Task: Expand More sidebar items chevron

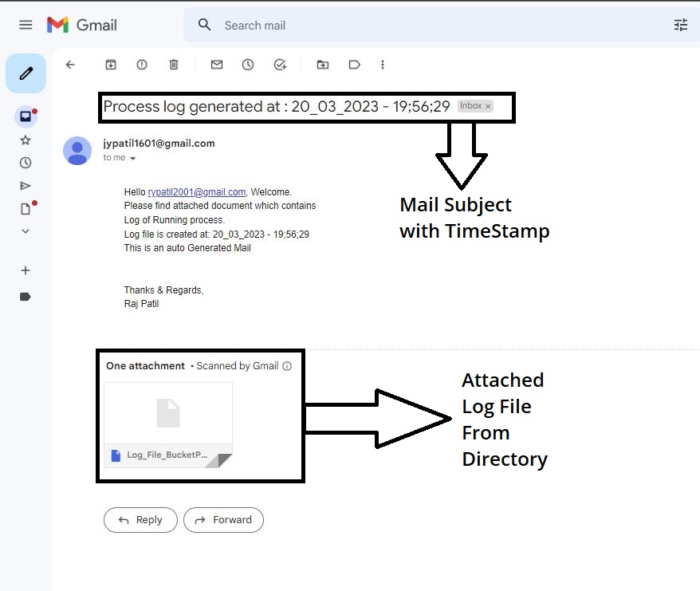Action: tap(26, 231)
